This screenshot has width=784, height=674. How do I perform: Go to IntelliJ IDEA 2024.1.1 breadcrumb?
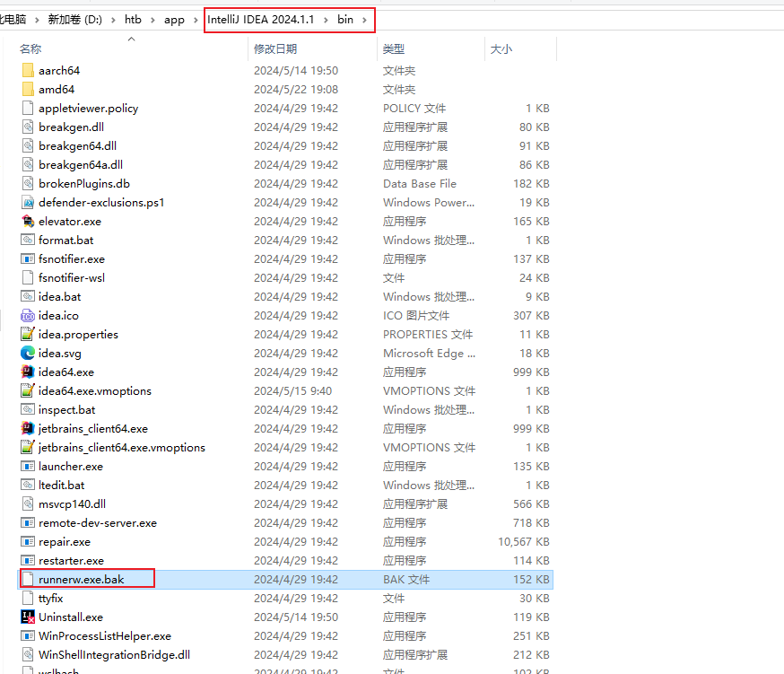(261, 20)
